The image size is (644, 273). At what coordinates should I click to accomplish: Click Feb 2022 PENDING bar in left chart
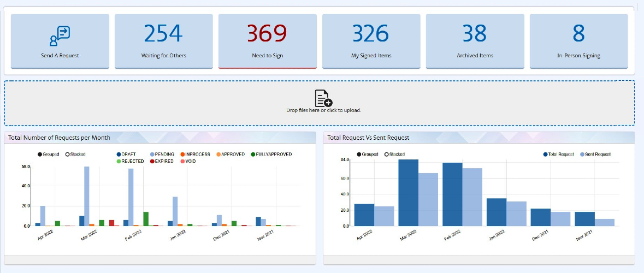tap(131, 198)
